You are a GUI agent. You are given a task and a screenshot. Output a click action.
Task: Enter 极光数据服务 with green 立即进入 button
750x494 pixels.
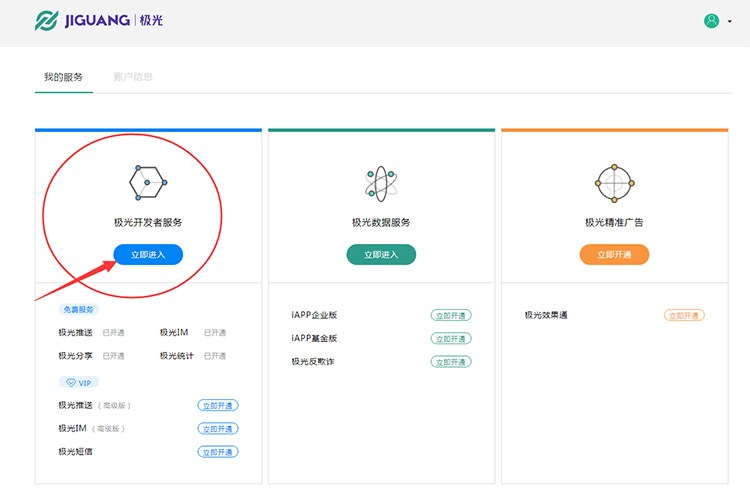pos(381,254)
